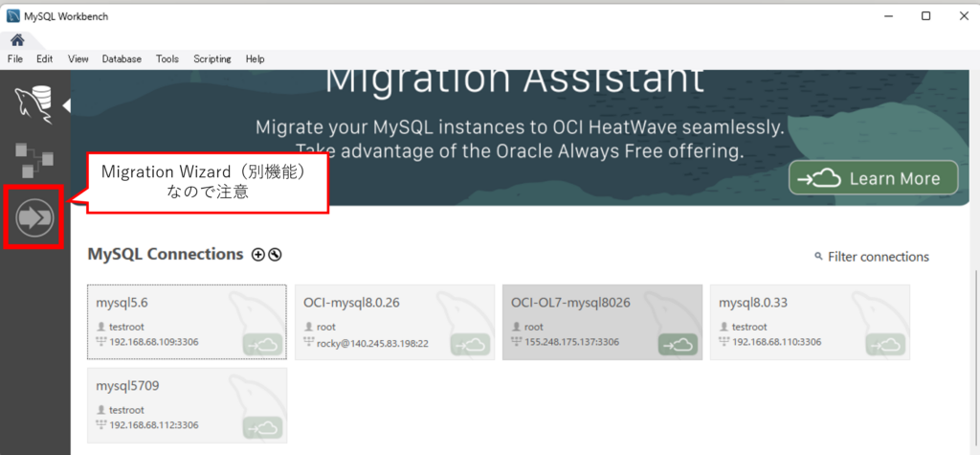The width and height of the screenshot is (980, 455).
Task: Open manage connections wrench icon
Action: point(276,255)
